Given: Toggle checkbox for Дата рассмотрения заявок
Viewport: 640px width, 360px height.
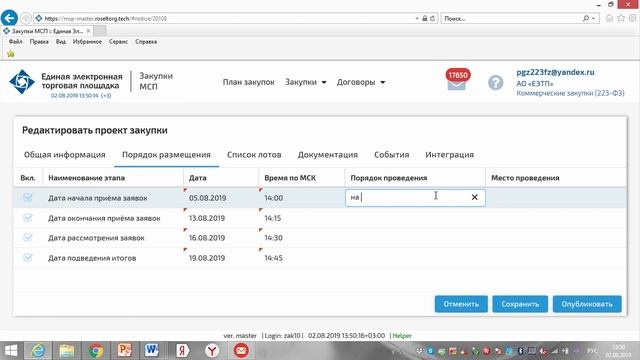Looking at the screenshot, I should (x=28, y=238).
